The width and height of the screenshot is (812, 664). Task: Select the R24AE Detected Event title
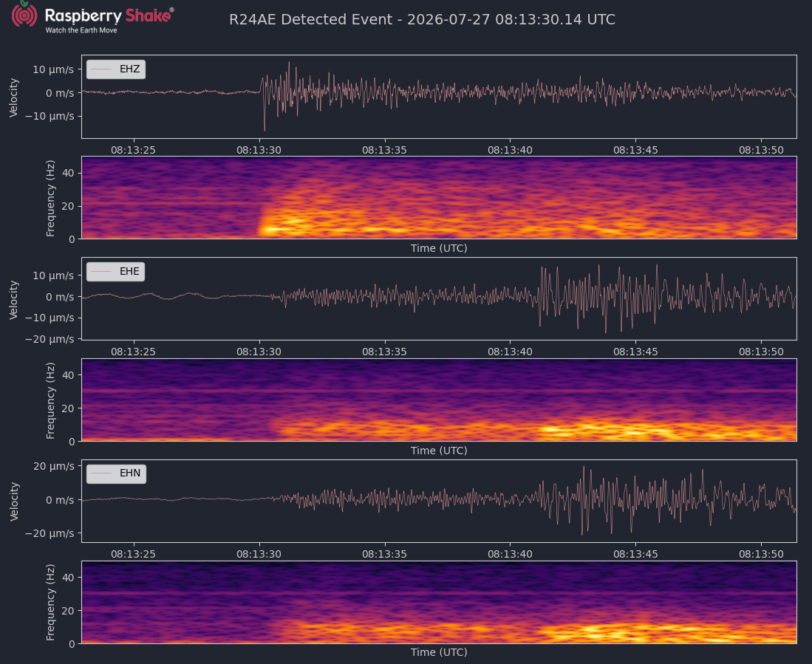[x=422, y=20]
